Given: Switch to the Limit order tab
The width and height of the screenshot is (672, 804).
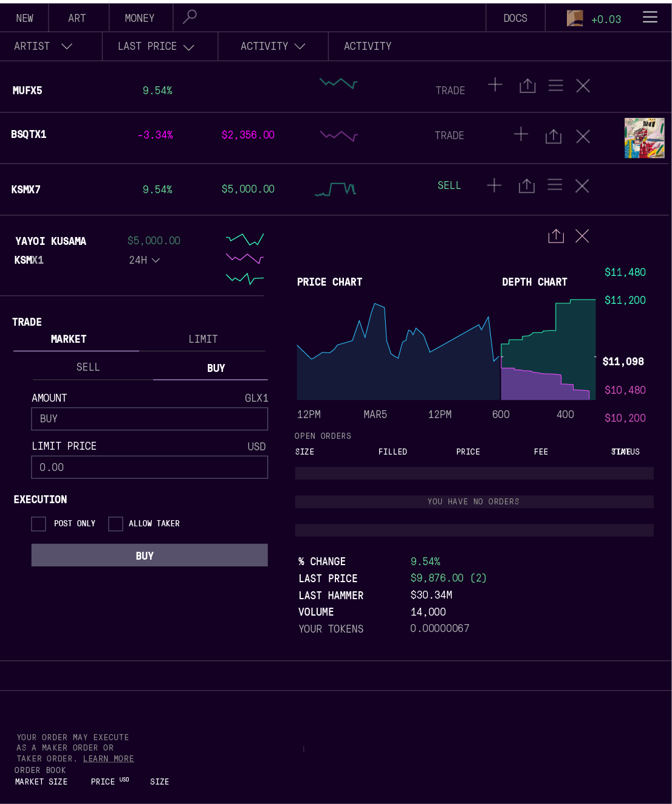Looking at the screenshot, I should [203, 339].
